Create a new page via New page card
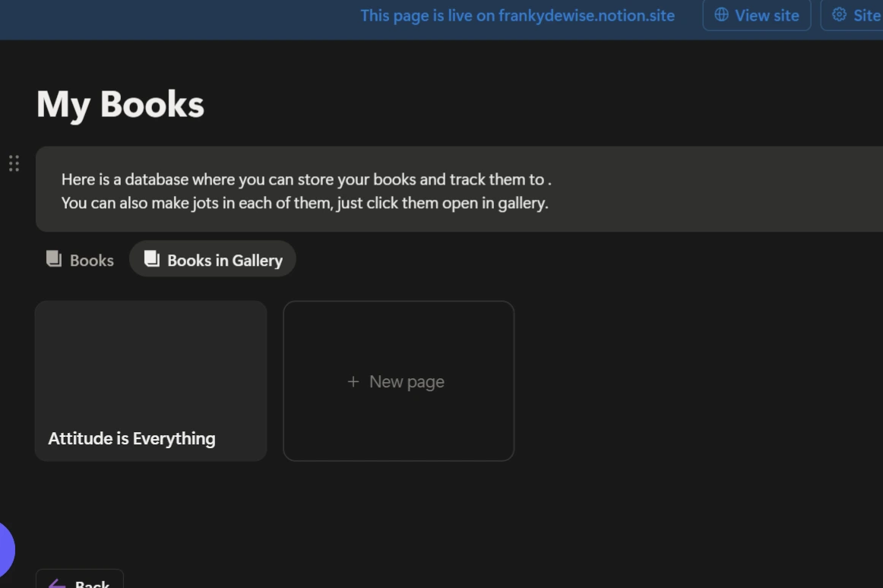 click(x=397, y=381)
